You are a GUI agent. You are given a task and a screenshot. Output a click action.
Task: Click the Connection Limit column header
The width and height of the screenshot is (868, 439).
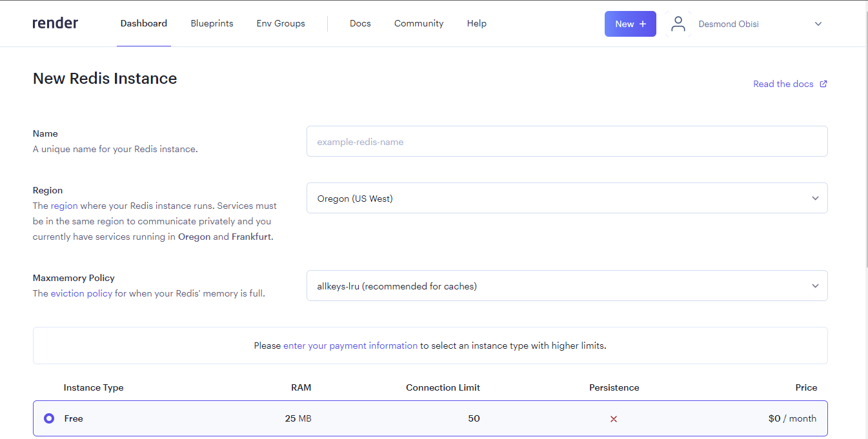click(x=443, y=387)
